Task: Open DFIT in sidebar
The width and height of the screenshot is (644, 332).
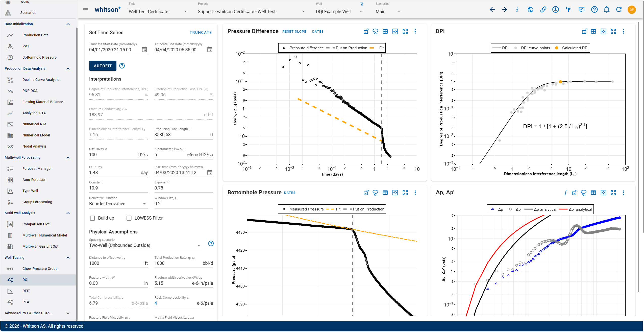Action: tap(38, 291)
